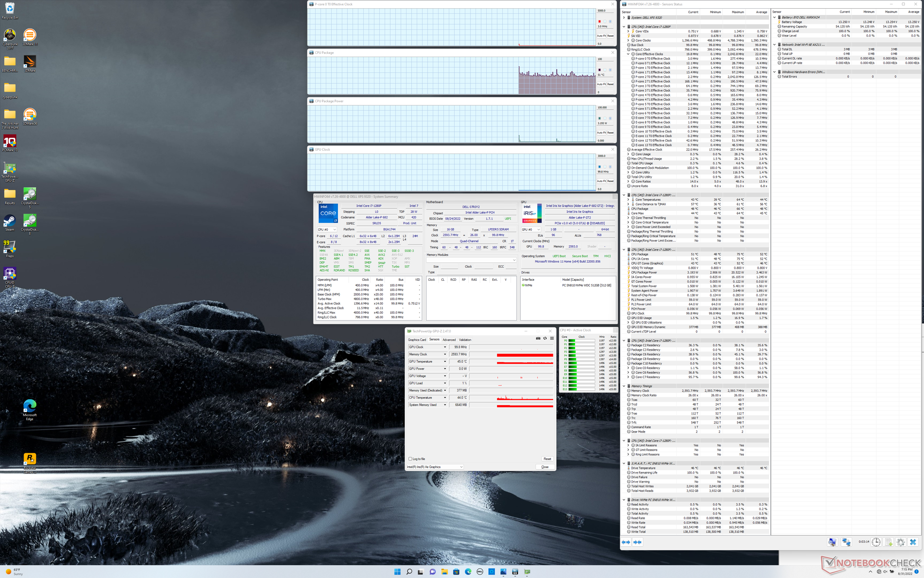This screenshot has width=924, height=578.
Task: Click HWiNFO blue X close sensors icon
Action: [x=913, y=542]
